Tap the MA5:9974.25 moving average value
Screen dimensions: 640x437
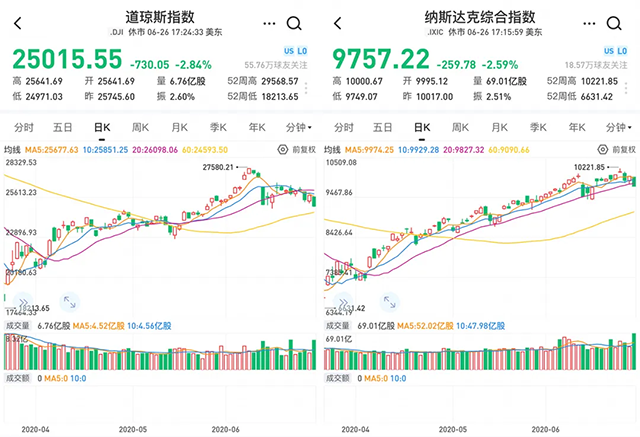click(x=369, y=150)
